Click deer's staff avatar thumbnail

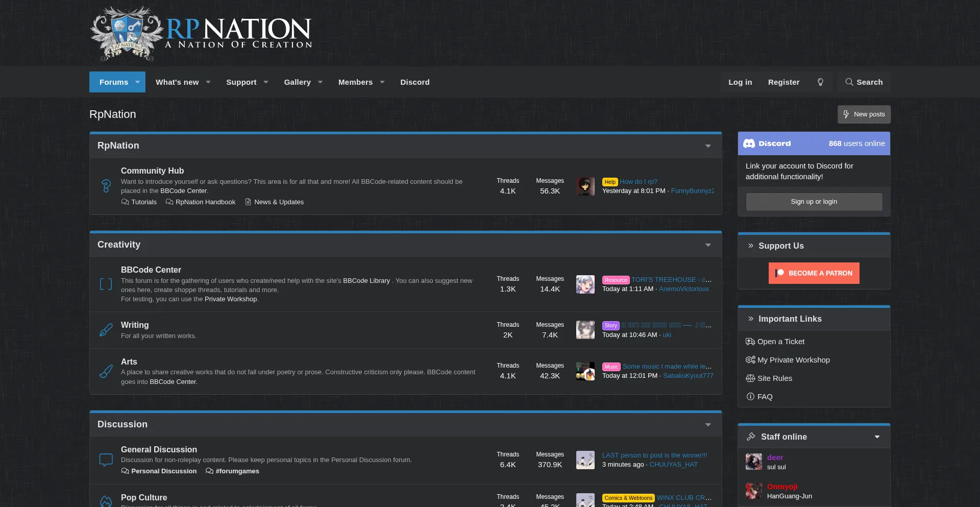(753, 462)
